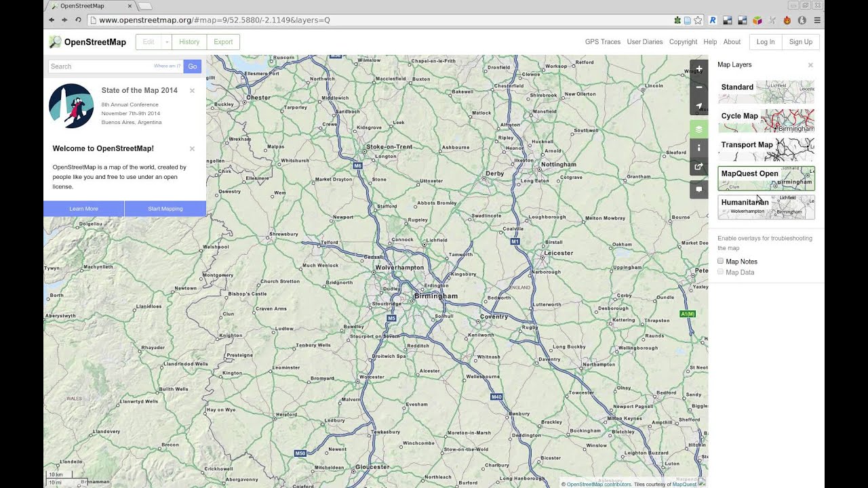The width and height of the screenshot is (868, 488).
Task: Click the OpenStreetMap magnifier logo
Action: coord(55,42)
